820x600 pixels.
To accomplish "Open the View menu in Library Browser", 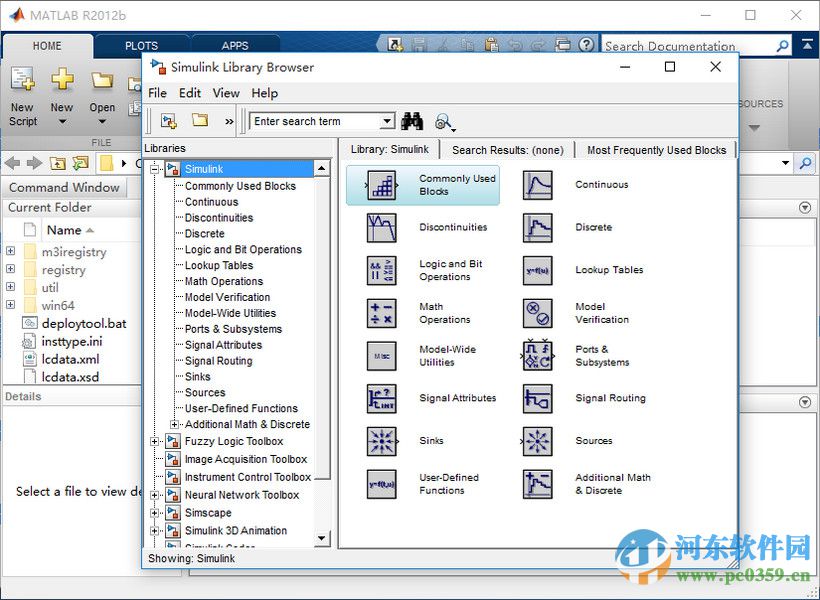I will [226, 93].
